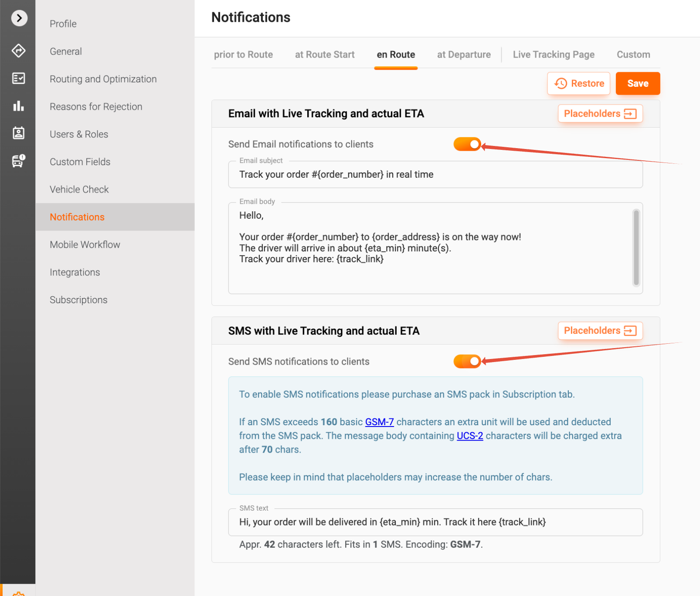Expand the left navigation sidebar arrow
Screen dimensions: 700x596
[19, 18]
